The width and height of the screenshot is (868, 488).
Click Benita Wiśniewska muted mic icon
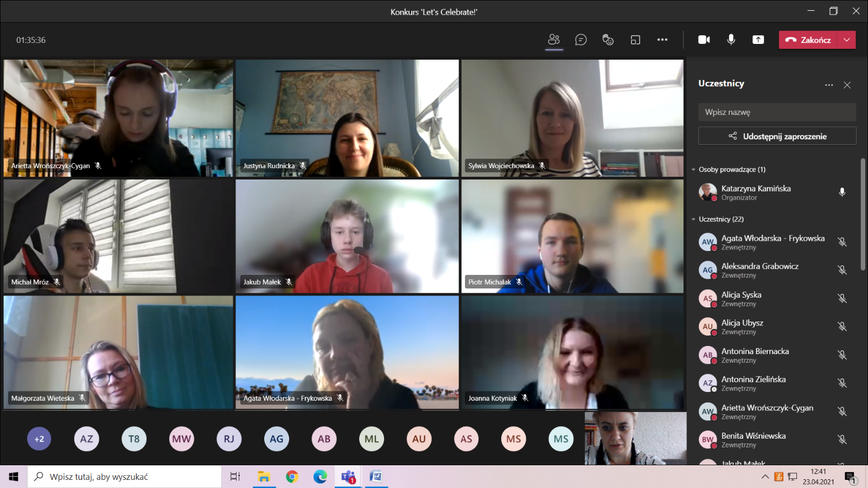click(x=842, y=439)
